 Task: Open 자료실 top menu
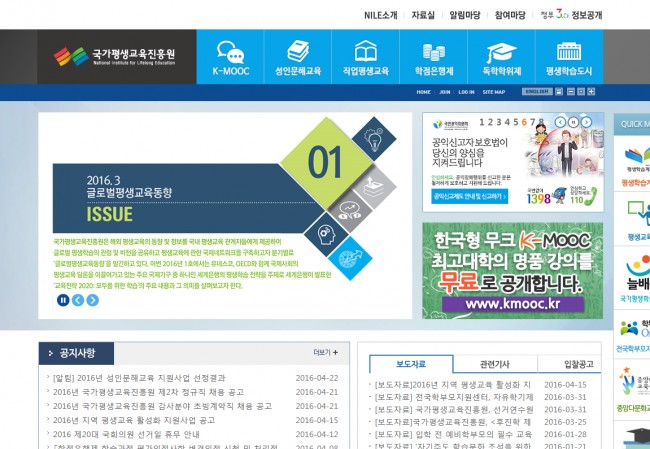point(423,15)
